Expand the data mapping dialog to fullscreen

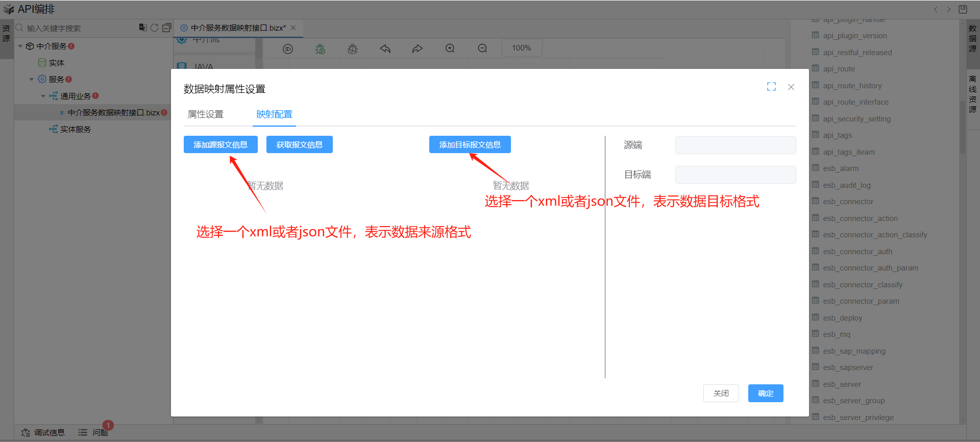click(x=771, y=87)
